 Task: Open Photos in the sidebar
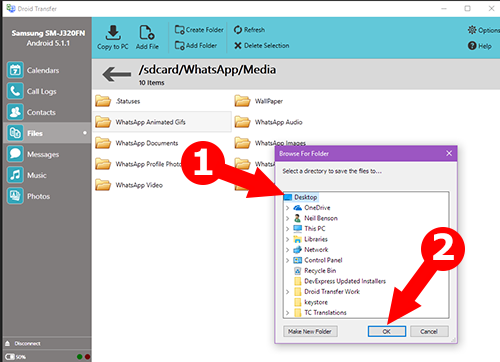click(x=47, y=196)
